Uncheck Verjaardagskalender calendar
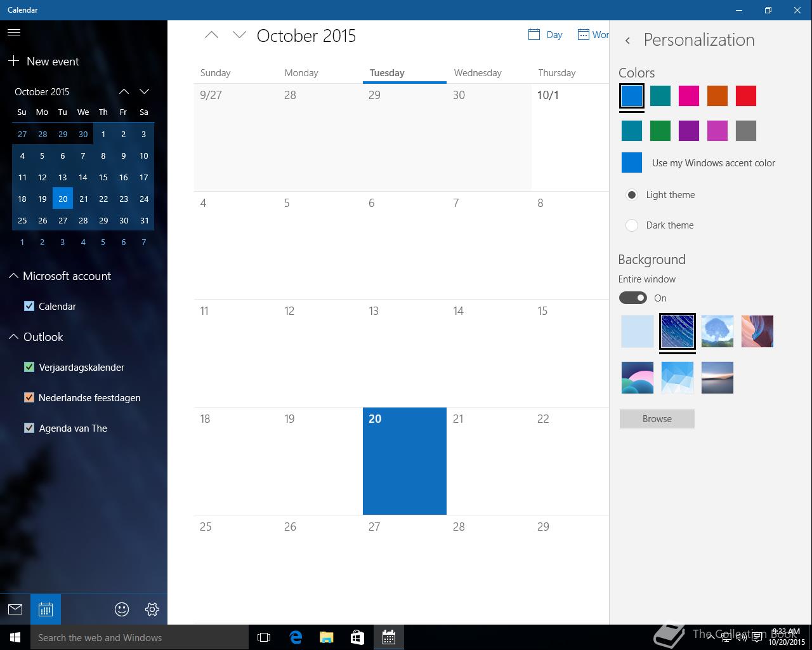Viewport: 812px width, 650px height. 29,367
